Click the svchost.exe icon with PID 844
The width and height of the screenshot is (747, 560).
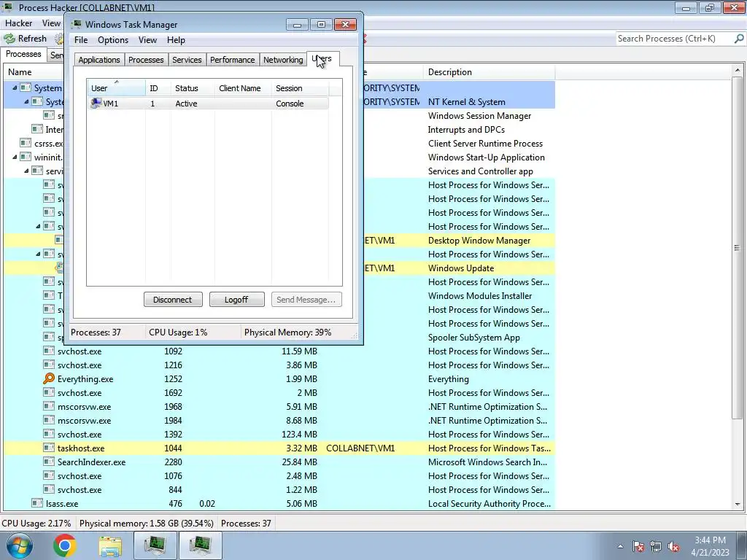[49, 489]
